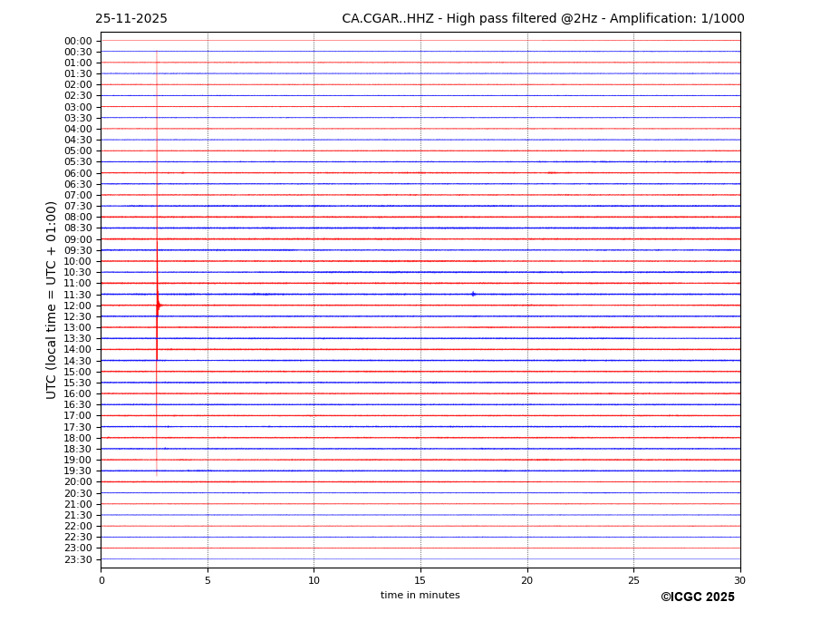840x631 pixels.
Task: Click the 09:30 row label
Action: (78, 250)
